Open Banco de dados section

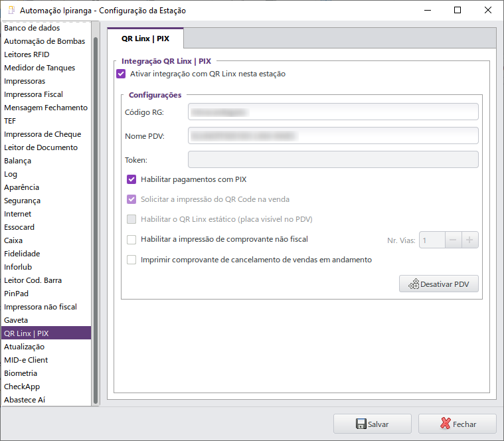pos(46,28)
